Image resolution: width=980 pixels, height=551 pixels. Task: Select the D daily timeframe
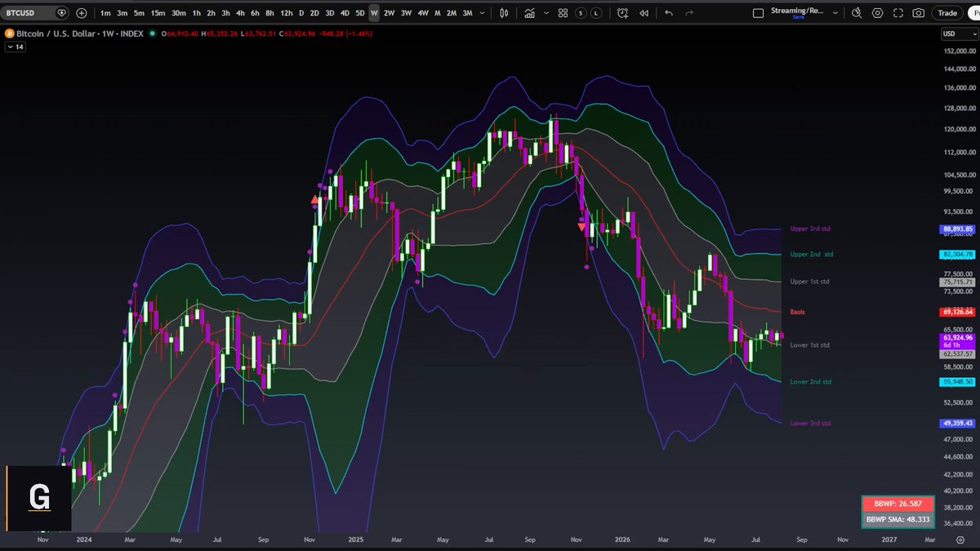(301, 13)
